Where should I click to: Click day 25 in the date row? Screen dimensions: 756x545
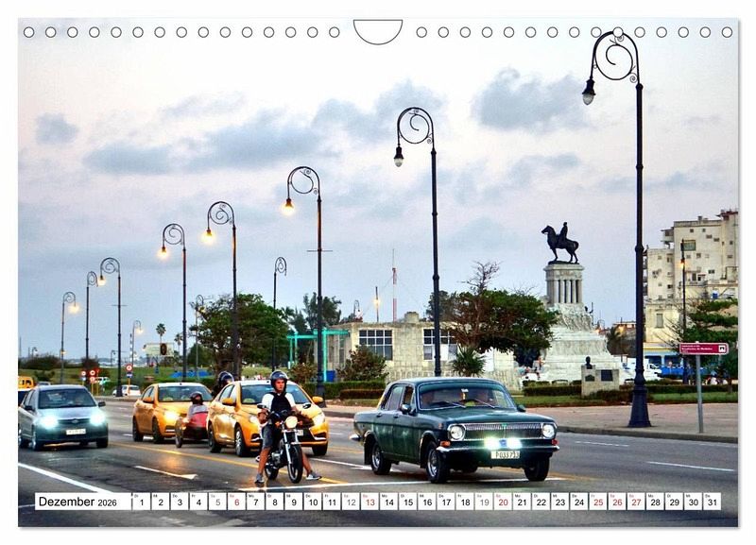click(597, 502)
